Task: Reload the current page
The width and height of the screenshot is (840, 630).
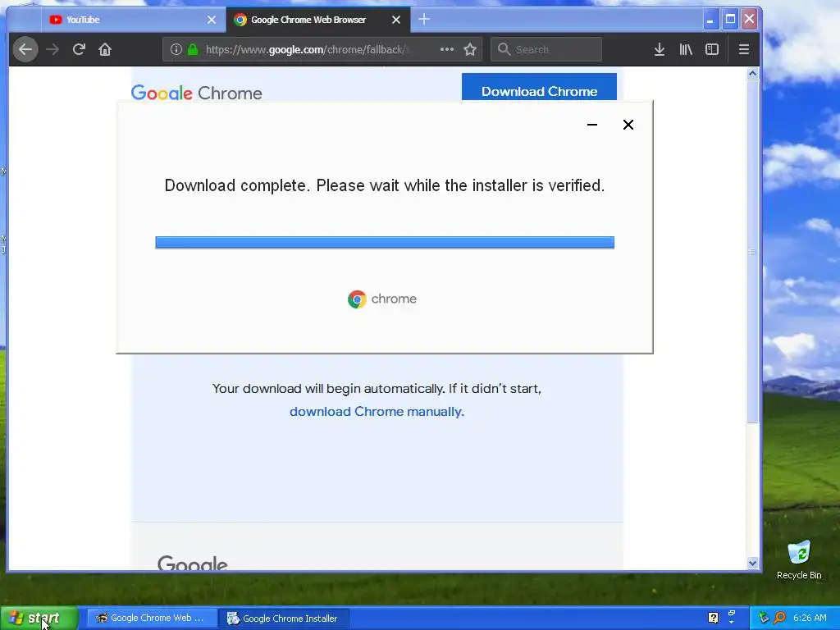Action: [79, 49]
